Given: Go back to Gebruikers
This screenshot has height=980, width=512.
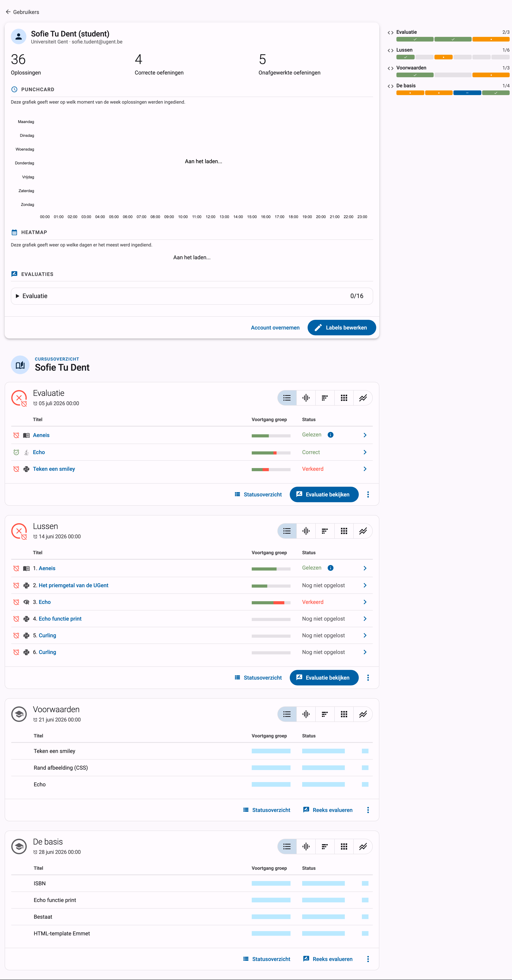Looking at the screenshot, I should (22, 12).
